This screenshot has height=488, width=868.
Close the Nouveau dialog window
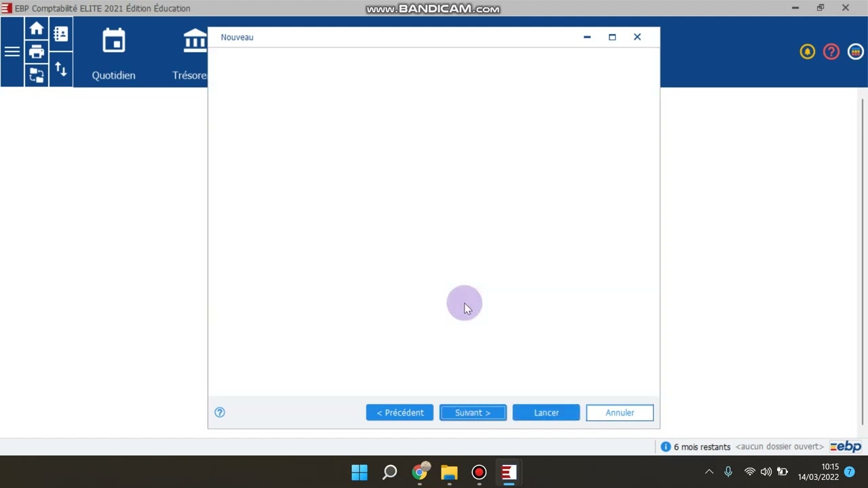click(637, 37)
